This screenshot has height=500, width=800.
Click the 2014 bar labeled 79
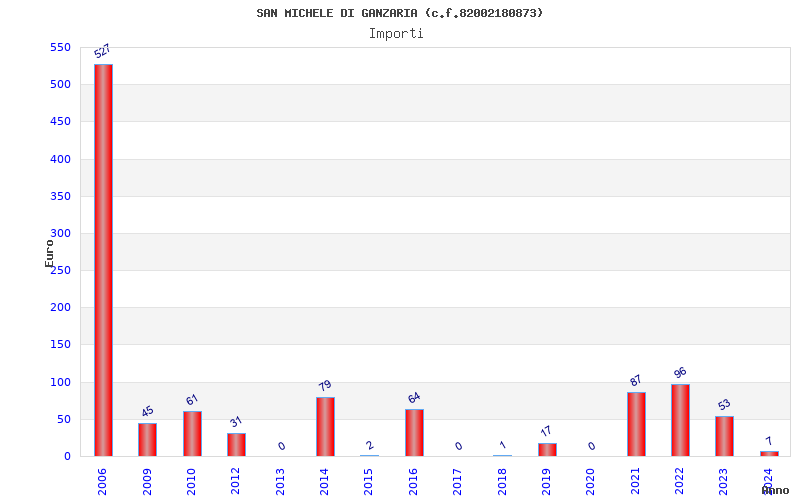[x=326, y=427]
